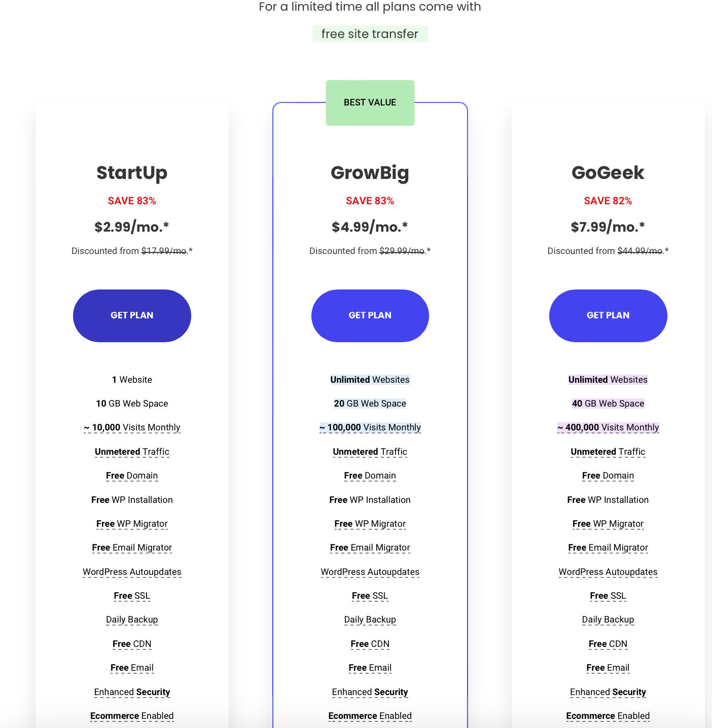The image size is (712, 728).
Task: Select the StartUp plan title
Action: click(132, 173)
